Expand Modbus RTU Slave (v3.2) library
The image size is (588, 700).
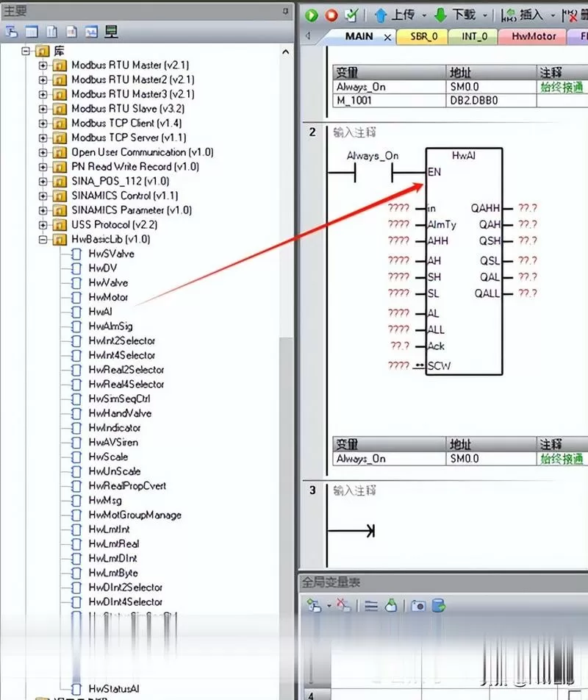point(43,109)
